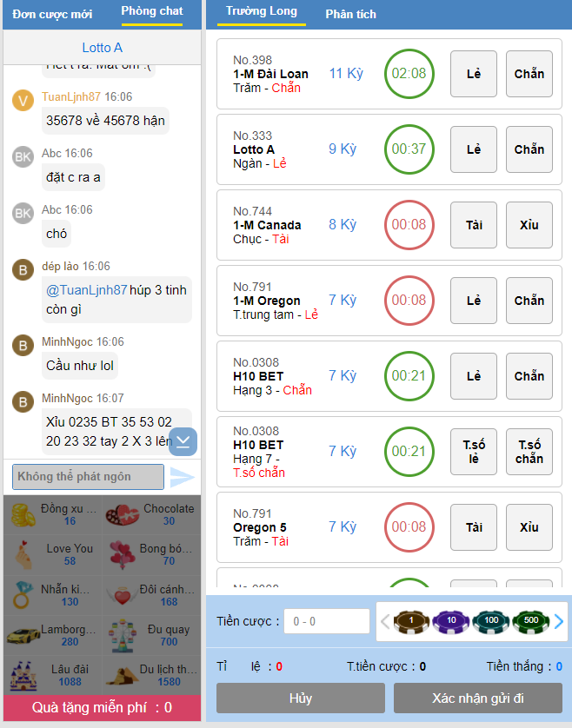Show next chips with right chevron

point(559,621)
